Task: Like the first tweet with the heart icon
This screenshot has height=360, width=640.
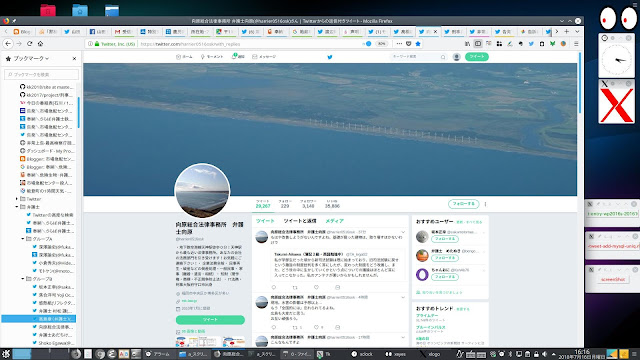Action: point(316,287)
